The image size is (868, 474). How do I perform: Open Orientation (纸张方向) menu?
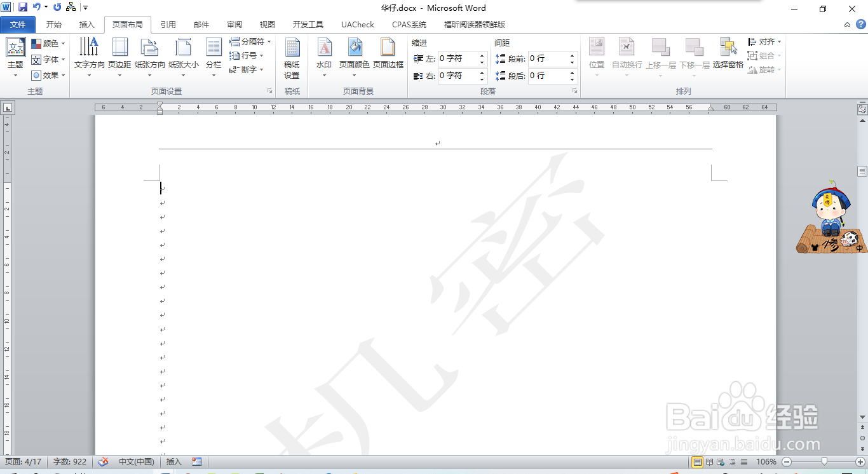150,57
